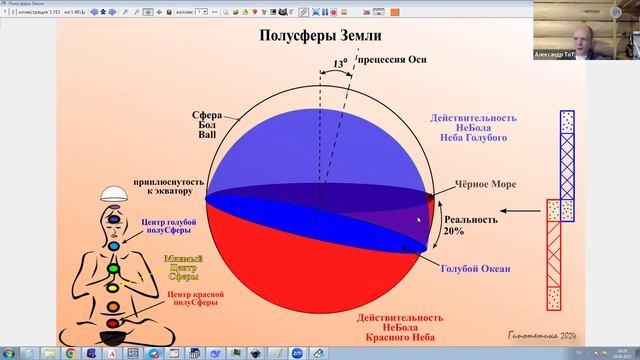Click the open folder icon in the toolbar
Image resolution: width=640 pixels, height=360 pixels.
(236, 12)
